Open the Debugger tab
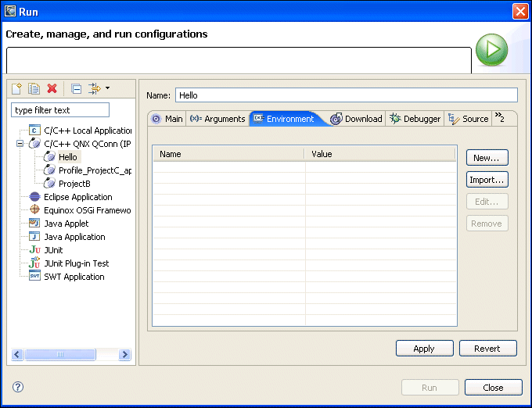 [x=415, y=119]
